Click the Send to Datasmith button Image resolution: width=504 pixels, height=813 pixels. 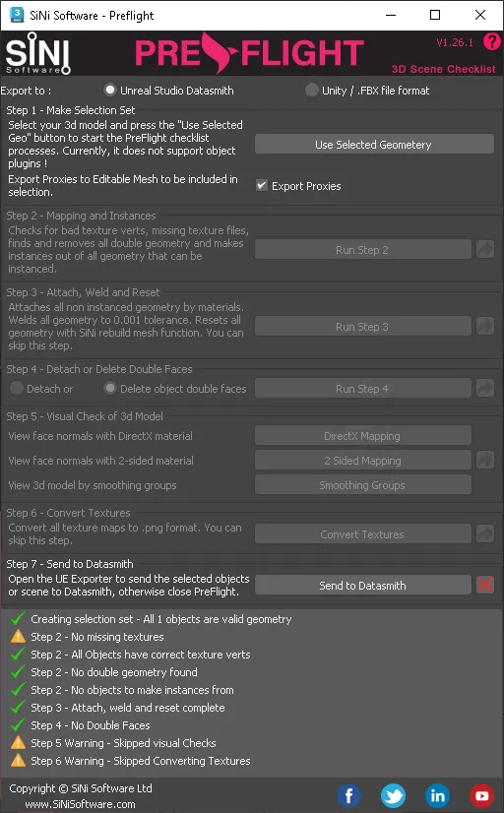point(362,585)
